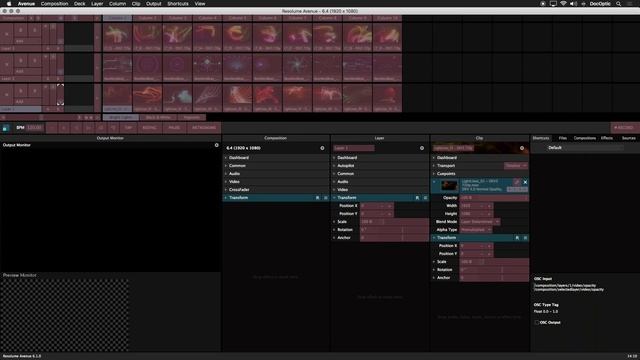Trigger Column 3 clip in bottom layer row
640x360 pixels.
click(x=177, y=98)
